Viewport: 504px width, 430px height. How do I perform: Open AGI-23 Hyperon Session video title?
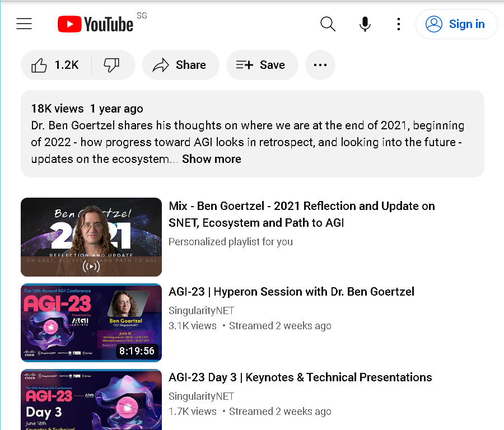point(291,292)
